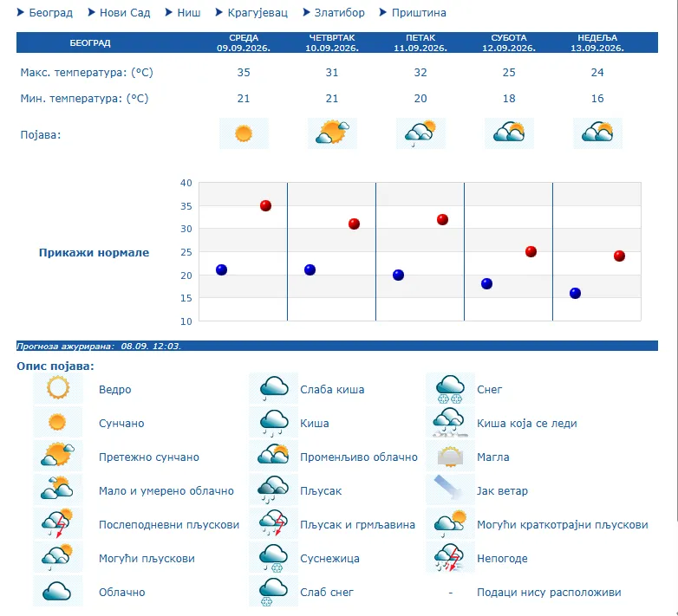Click the red max-temperature dot for Субота

tap(531, 251)
